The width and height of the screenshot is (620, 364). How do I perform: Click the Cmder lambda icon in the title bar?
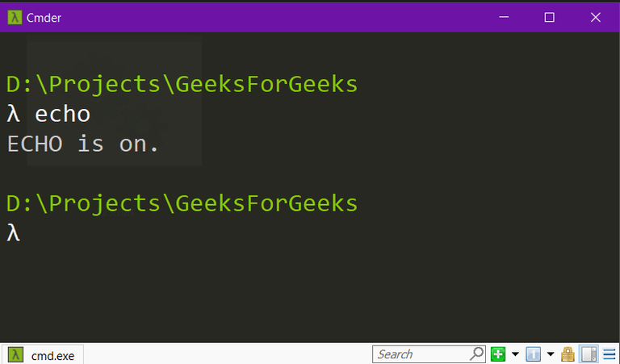tap(15, 17)
